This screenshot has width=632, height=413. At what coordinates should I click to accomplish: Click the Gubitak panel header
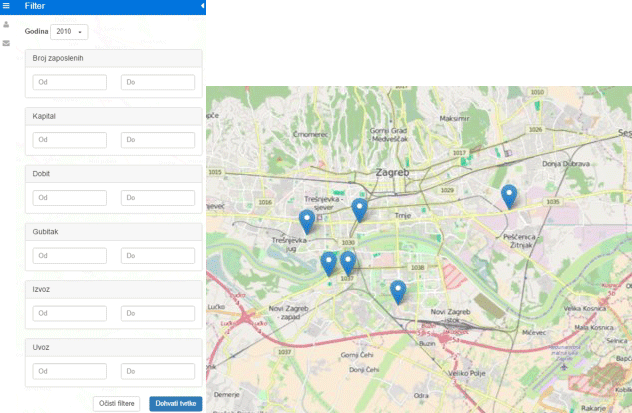[114, 232]
